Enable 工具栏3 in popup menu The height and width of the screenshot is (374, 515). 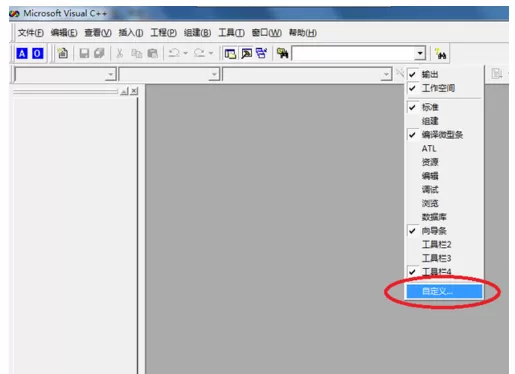[444, 258]
